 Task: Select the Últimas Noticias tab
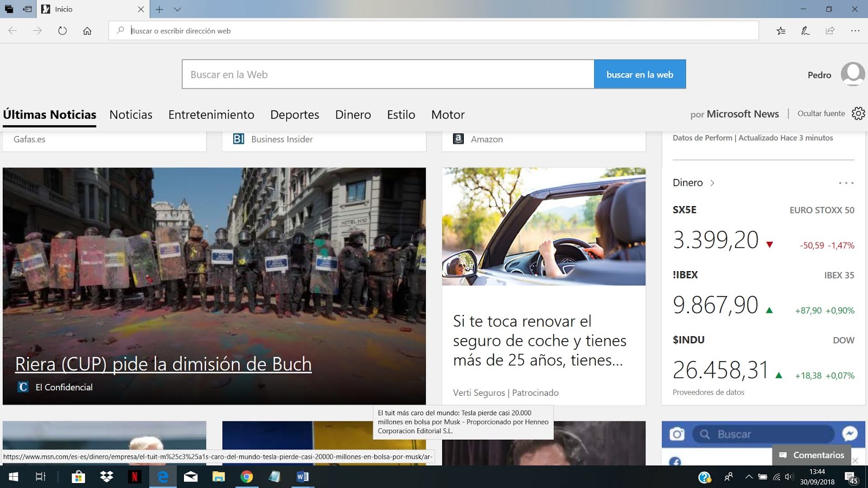point(49,115)
